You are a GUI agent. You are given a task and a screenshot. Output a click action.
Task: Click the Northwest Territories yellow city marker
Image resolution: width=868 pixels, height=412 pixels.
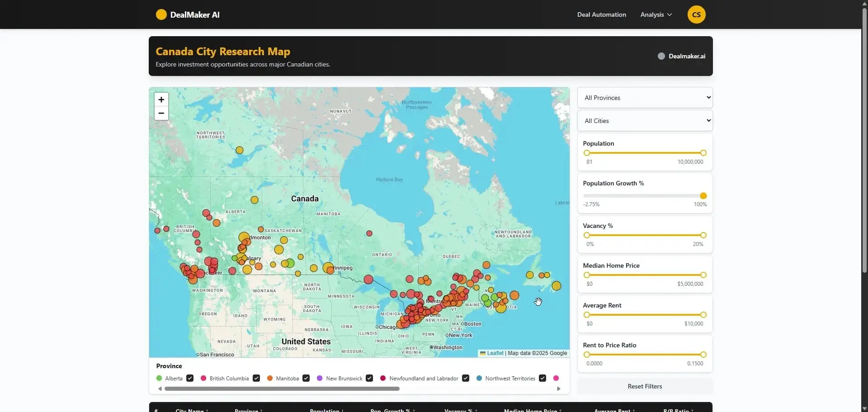click(240, 150)
